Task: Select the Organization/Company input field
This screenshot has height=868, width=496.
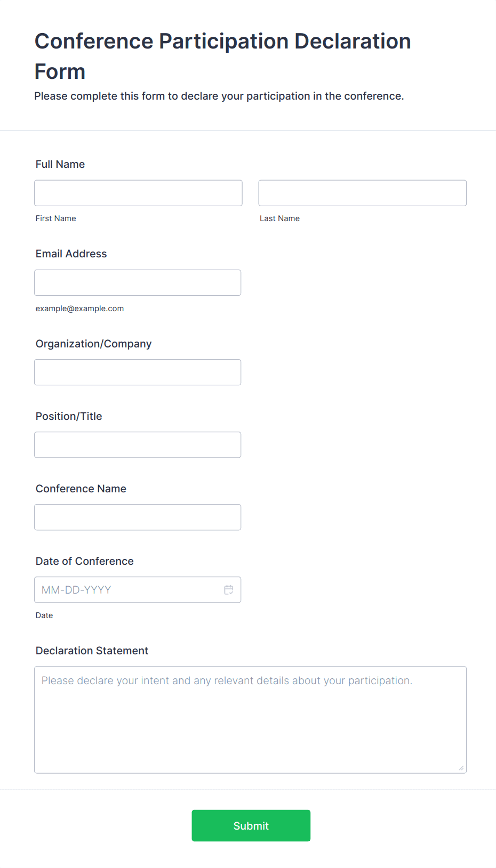Action: [138, 372]
